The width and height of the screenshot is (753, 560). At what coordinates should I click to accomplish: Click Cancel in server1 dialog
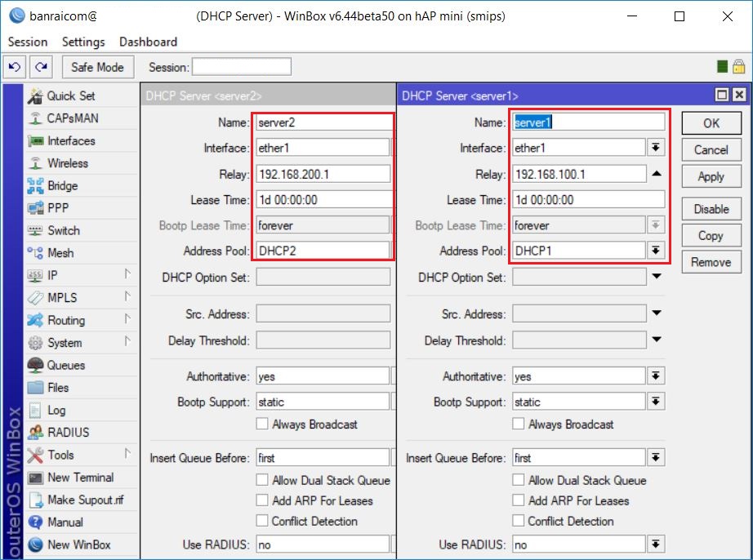[x=711, y=150]
